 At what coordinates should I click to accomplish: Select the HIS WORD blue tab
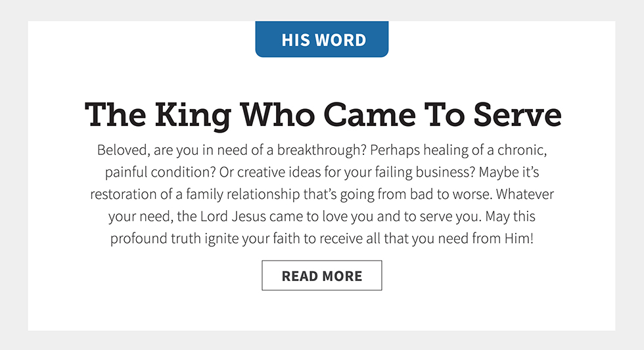322,39
